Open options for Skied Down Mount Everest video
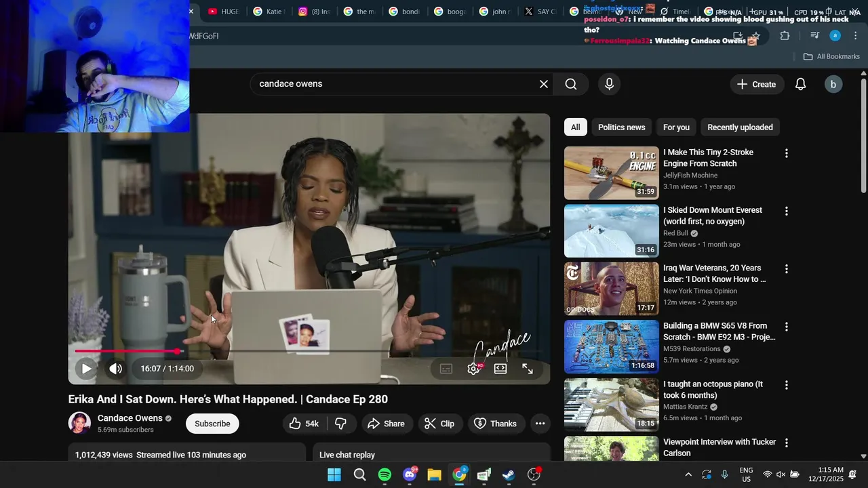Screen dimensions: 868x488 click(x=787, y=211)
